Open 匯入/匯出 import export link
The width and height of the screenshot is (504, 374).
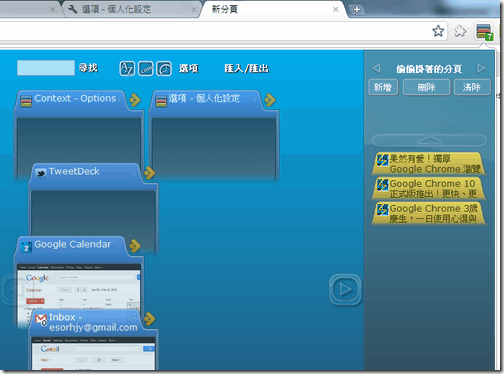tap(247, 69)
